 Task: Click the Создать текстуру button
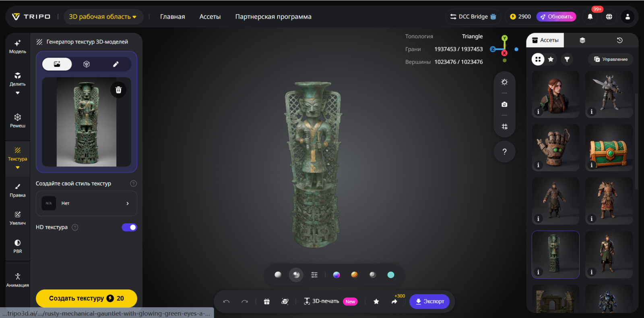(x=86, y=298)
